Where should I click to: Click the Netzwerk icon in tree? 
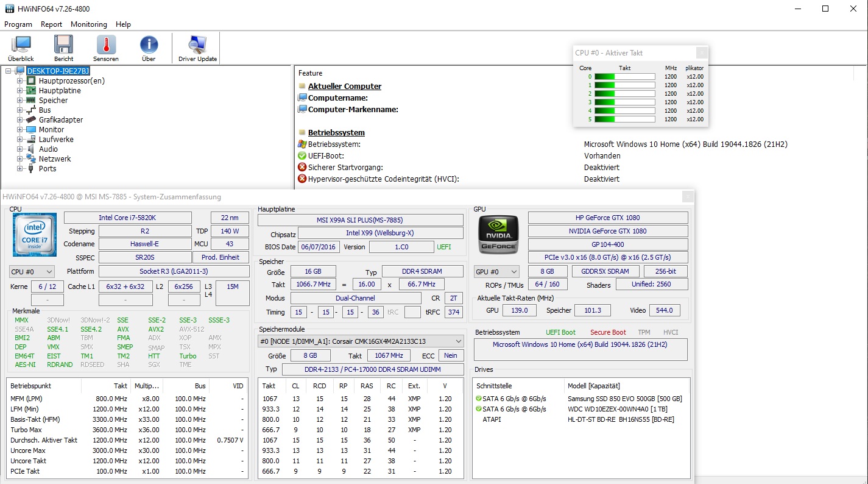(x=31, y=158)
